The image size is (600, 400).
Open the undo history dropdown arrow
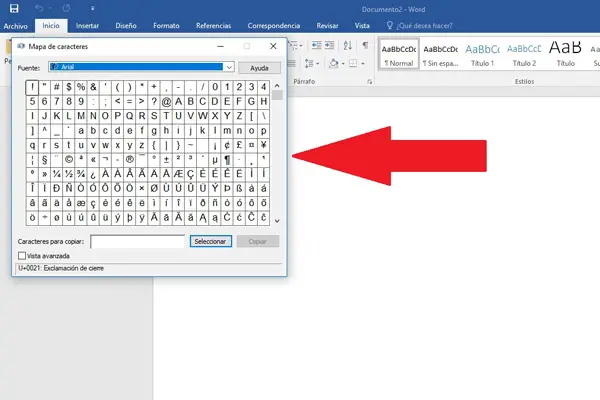tap(50, 8)
